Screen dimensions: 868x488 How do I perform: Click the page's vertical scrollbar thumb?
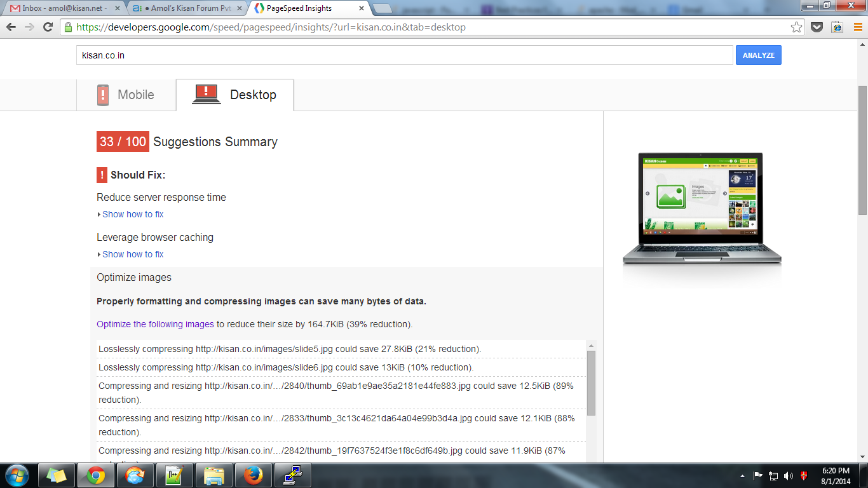(x=862, y=149)
